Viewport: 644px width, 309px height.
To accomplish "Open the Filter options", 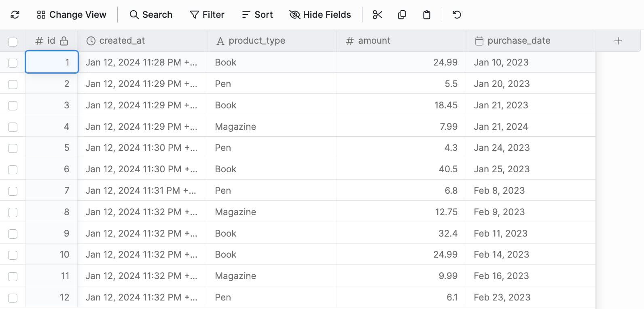I will (x=207, y=15).
